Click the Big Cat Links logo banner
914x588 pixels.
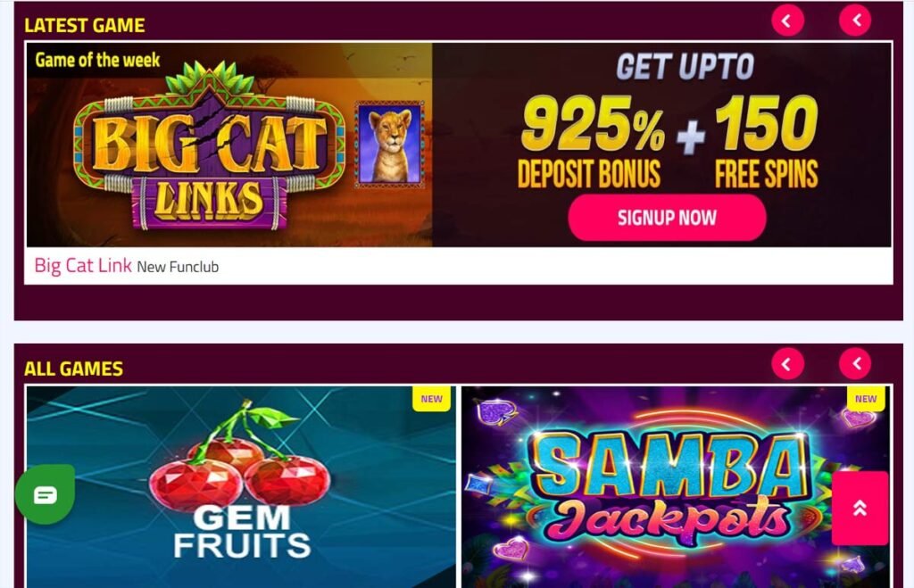[210, 145]
